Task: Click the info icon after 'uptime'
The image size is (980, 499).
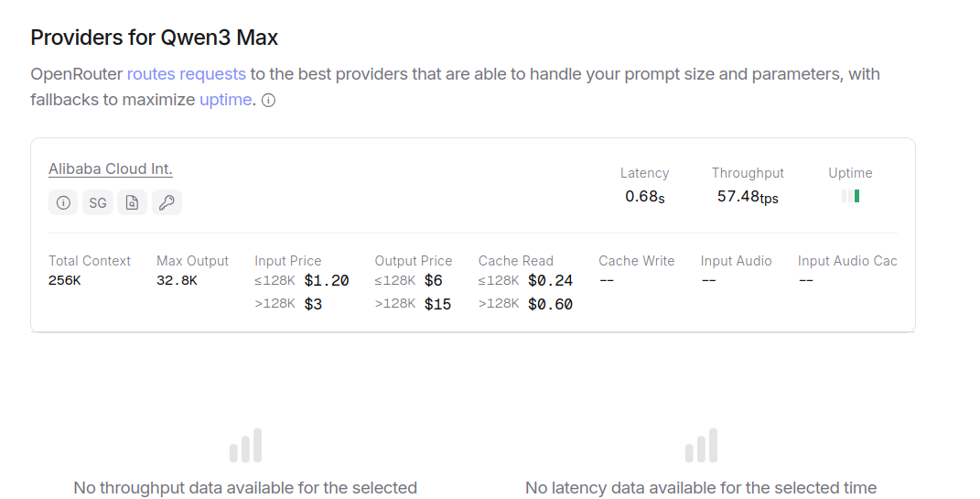Action: 268,101
